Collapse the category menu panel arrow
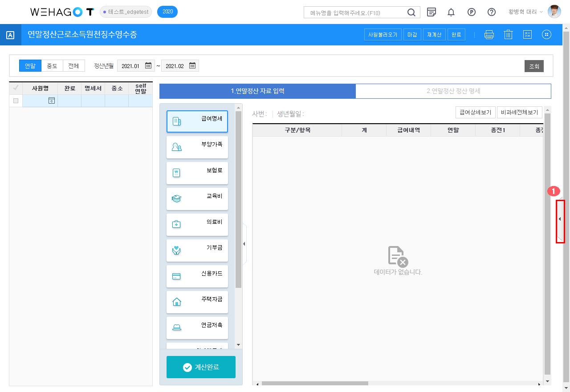Viewport: 570px width, 392px height. pos(244,244)
